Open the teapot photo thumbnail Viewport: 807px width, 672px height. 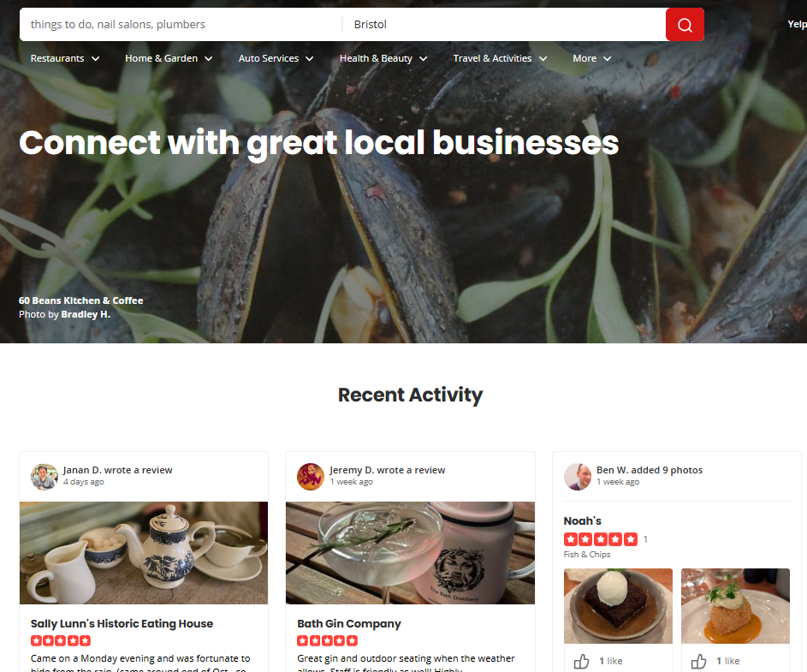[x=144, y=552]
